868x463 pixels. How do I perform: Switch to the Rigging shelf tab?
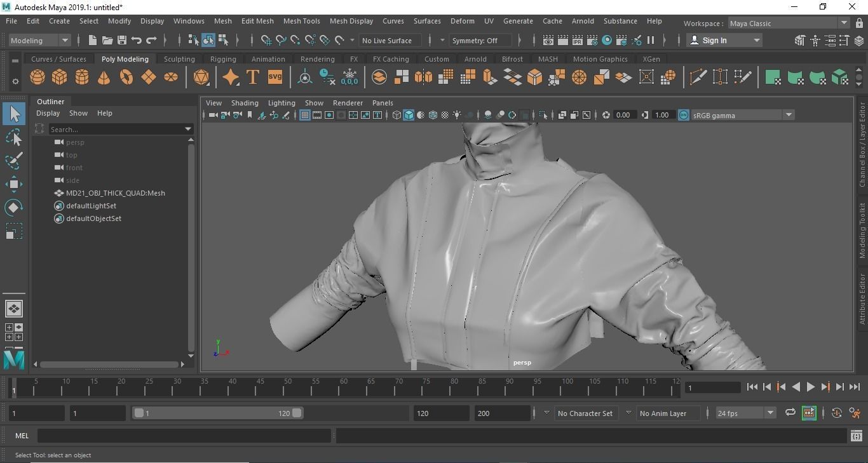tap(223, 59)
